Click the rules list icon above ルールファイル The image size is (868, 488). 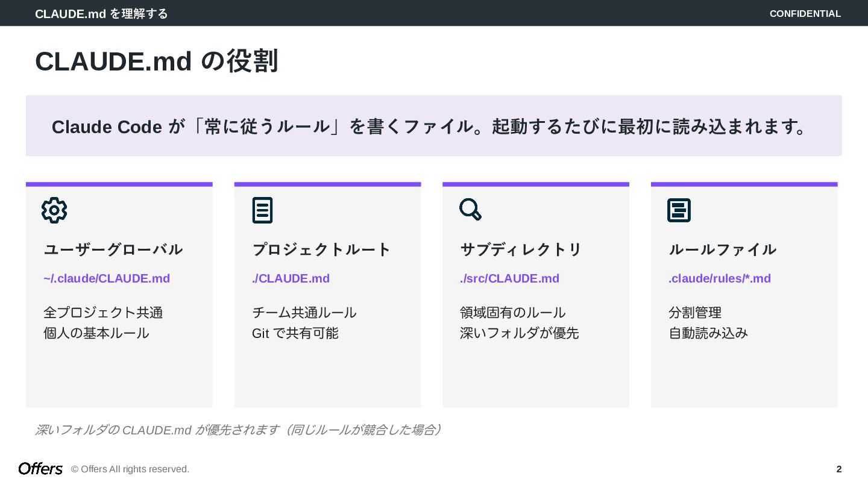click(679, 210)
